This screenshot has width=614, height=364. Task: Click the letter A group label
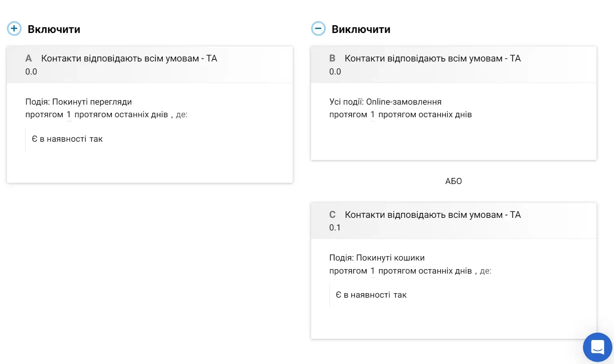pos(29,59)
